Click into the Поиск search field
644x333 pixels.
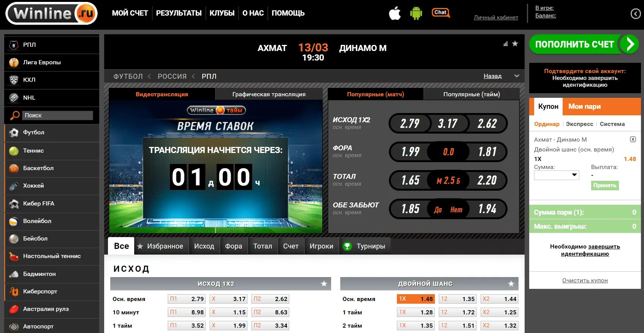click(x=57, y=115)
